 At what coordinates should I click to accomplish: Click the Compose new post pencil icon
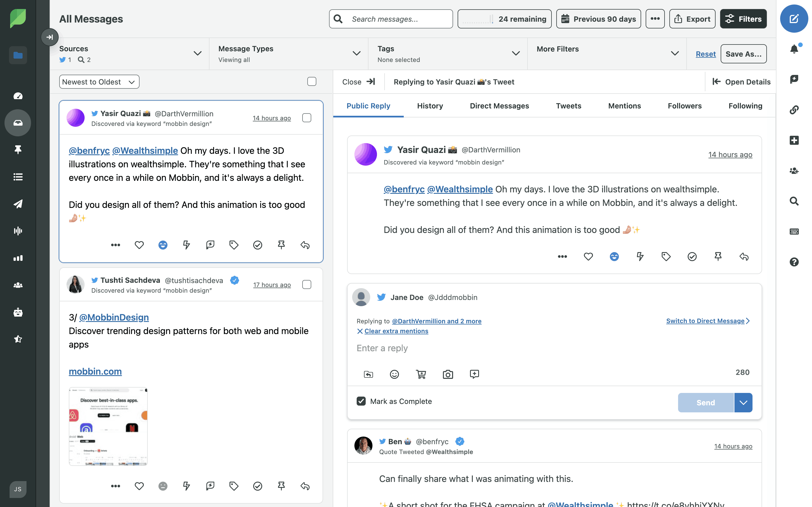[x=794, y=19]
